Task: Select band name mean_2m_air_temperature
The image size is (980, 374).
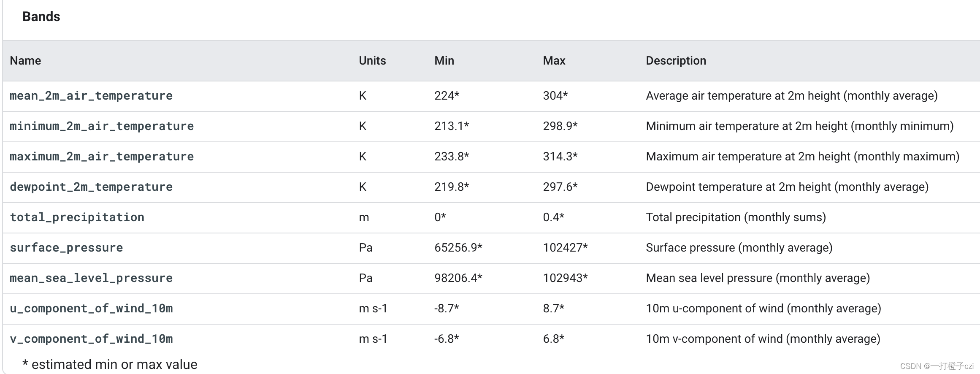Action: point(91,96)
